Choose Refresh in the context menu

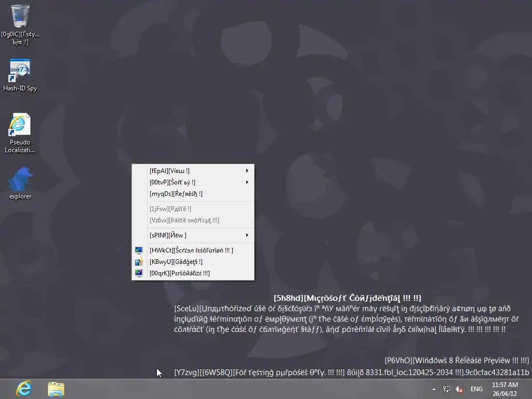pyautogui.click(x=193, y=194)
